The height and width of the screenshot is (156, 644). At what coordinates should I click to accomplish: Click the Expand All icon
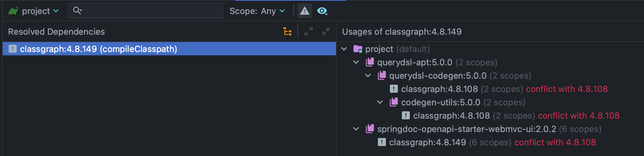point(309,32)
